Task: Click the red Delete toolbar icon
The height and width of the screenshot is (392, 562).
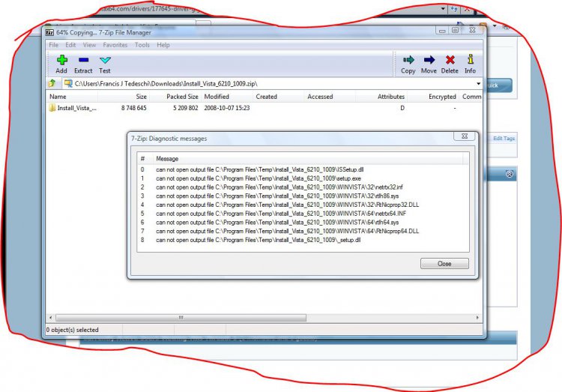Action: 450,60
